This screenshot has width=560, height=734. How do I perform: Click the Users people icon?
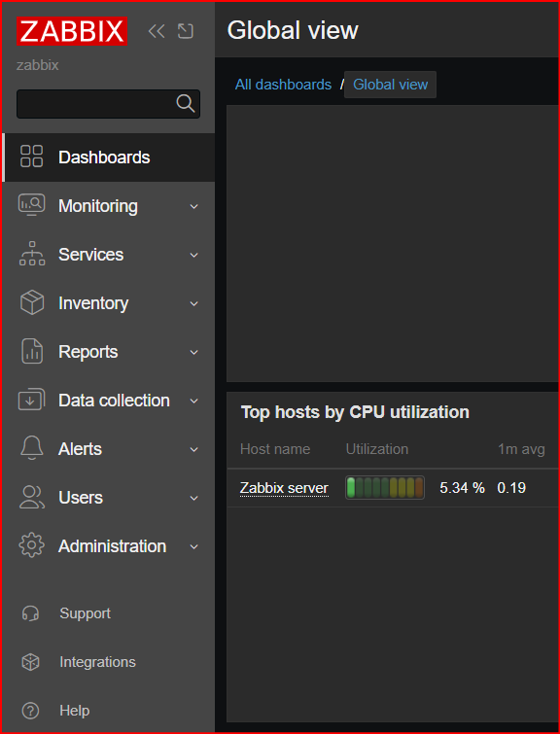point(32,497)
